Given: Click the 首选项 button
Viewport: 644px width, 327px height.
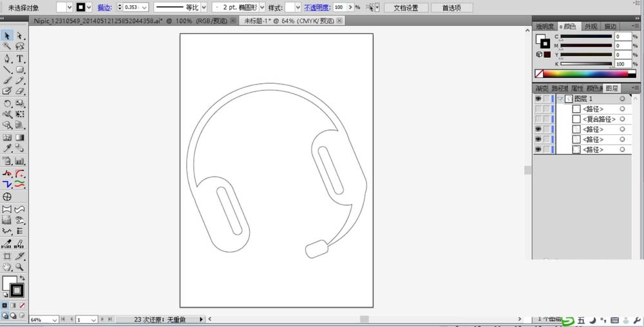Looking at the screenshot, I should pos(451,8).
